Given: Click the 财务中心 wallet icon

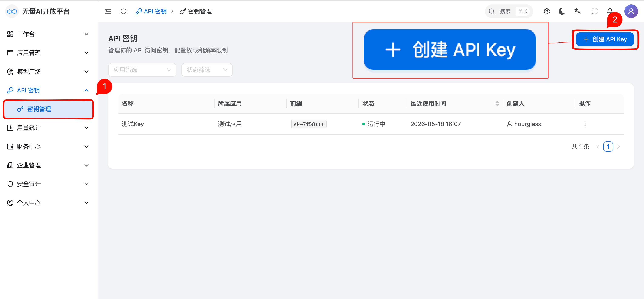Looking at the screenshot, I should (10, 147).
